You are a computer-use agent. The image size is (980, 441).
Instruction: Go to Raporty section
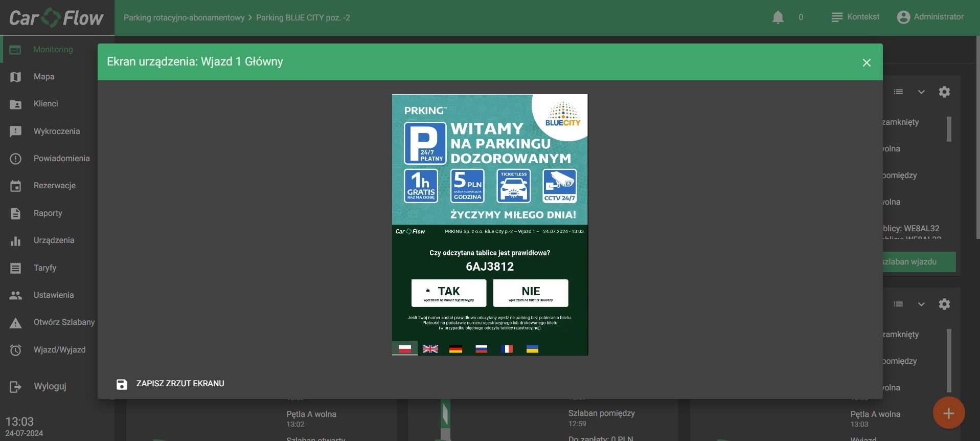tap(48, 213)
